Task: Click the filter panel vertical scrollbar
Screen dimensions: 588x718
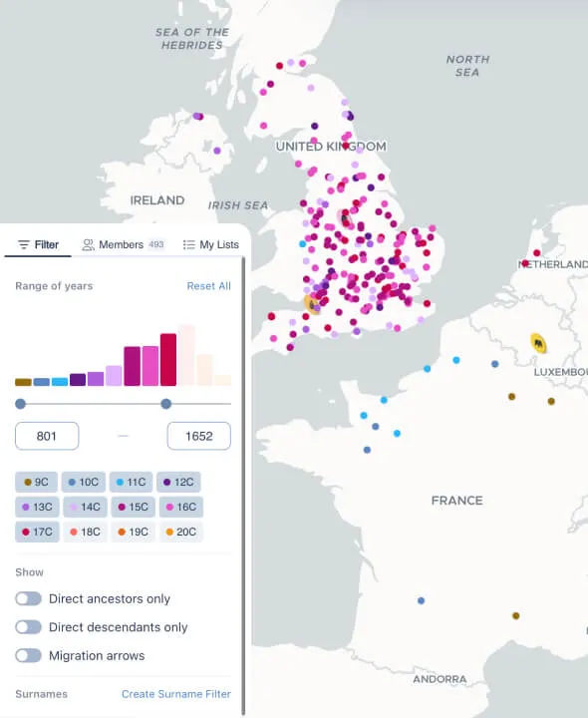Action: [243, 486]
